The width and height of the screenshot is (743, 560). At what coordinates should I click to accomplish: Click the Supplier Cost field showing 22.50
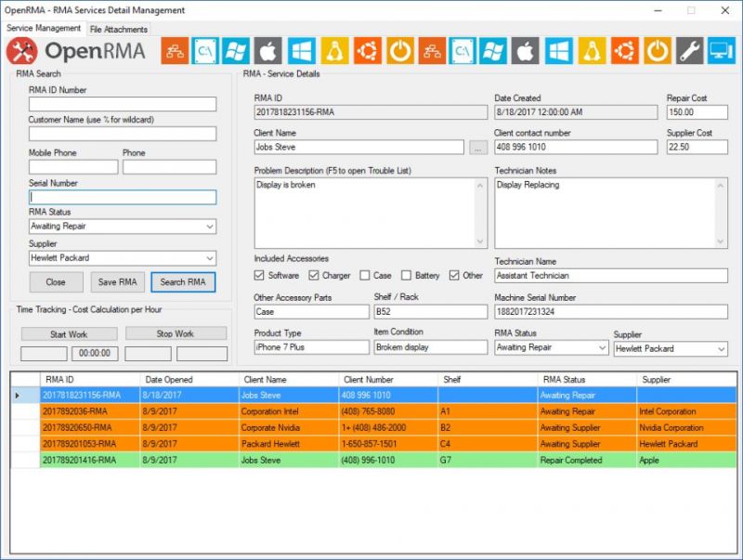pyautogui.click(x=697, y=147)
